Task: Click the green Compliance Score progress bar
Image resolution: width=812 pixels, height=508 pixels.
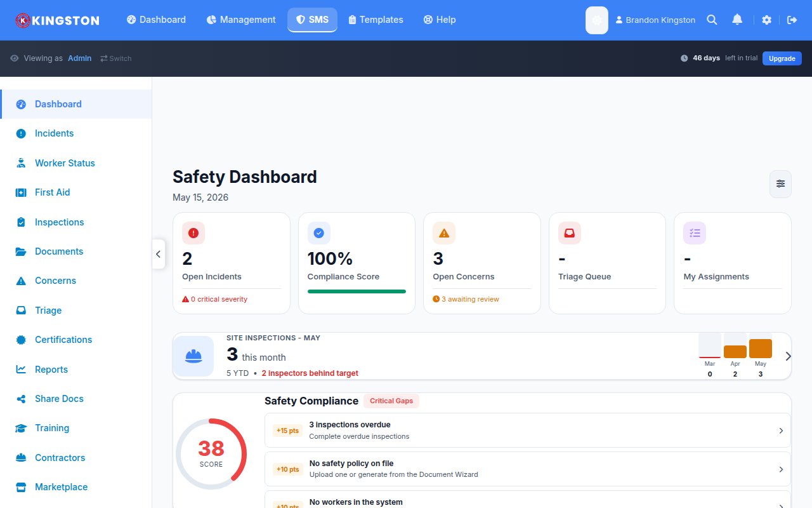Action: click(357, 291)
